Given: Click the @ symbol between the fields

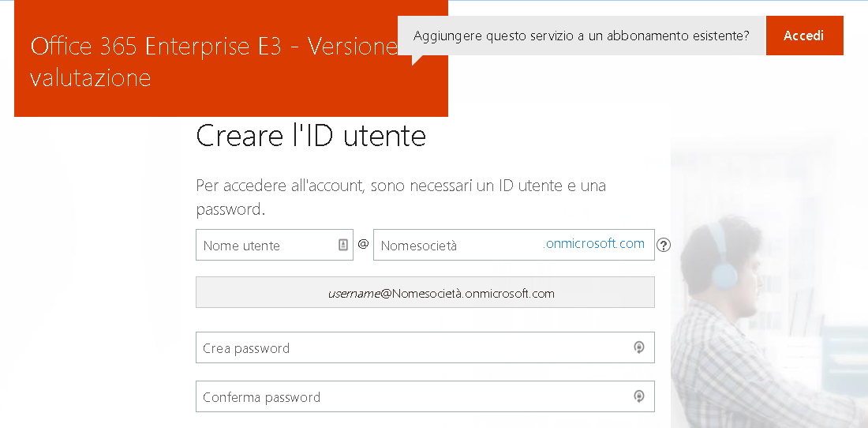Looking at the screenshot, I should pyautogui.click(x=363, y=244).
